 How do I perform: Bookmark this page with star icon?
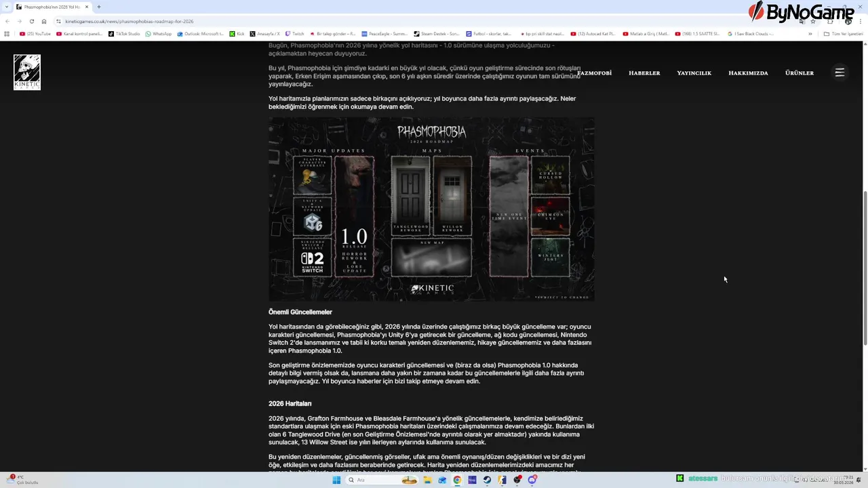[813, 21]
